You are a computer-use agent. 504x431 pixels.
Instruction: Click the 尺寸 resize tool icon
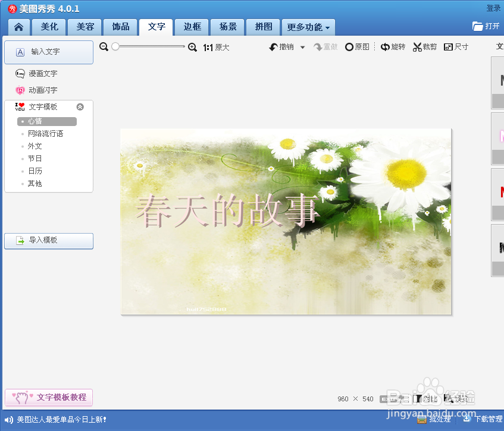[x=456, y=46]
